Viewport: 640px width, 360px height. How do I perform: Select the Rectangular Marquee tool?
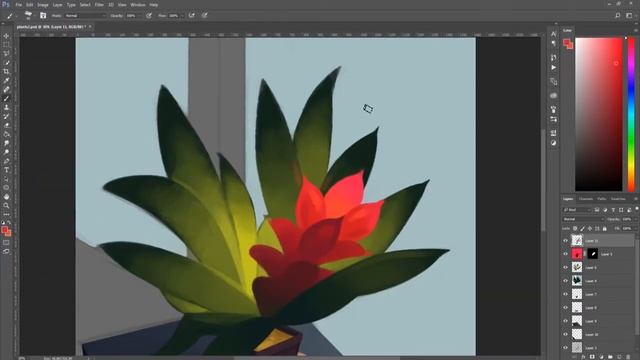pos(6,45)
